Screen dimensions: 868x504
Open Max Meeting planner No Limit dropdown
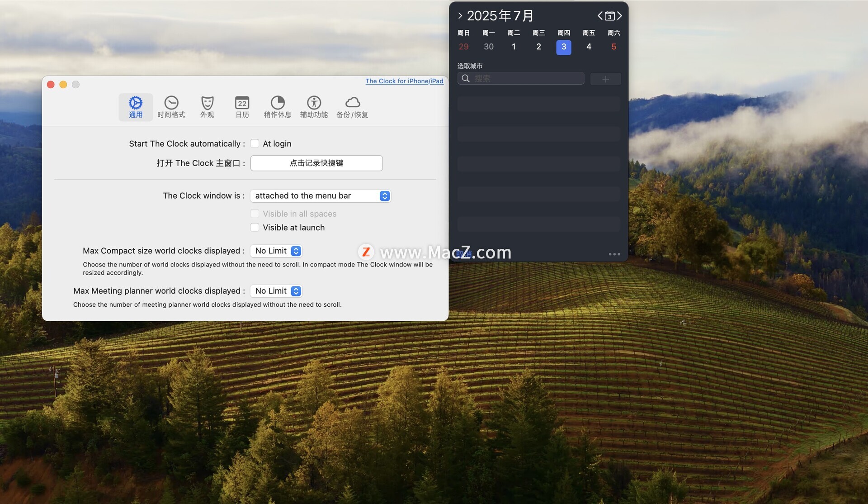[276, 291]
